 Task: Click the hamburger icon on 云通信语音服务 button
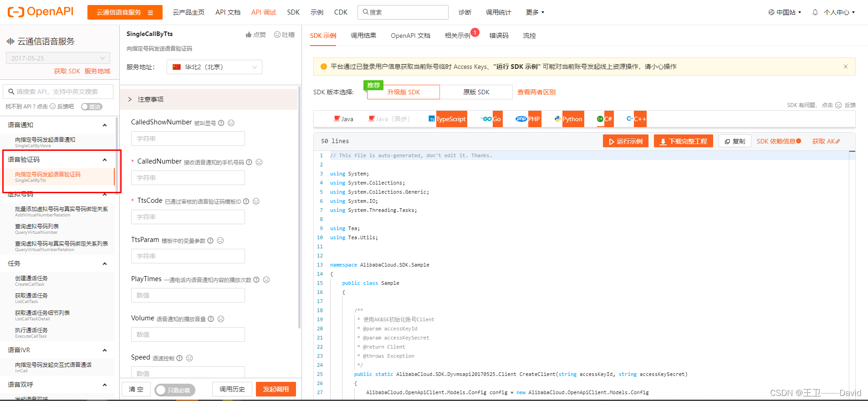(x=150, y=12)
